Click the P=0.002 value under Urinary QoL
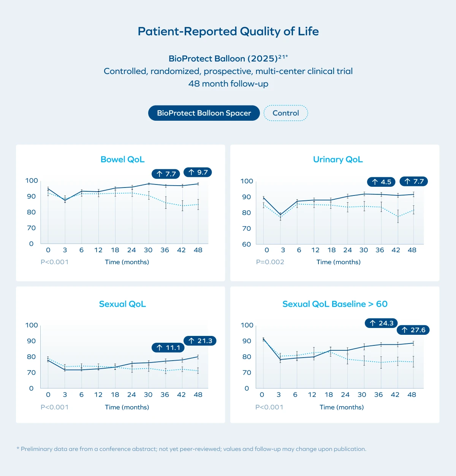This screenshot has height=476, width=456. [270, 262]
